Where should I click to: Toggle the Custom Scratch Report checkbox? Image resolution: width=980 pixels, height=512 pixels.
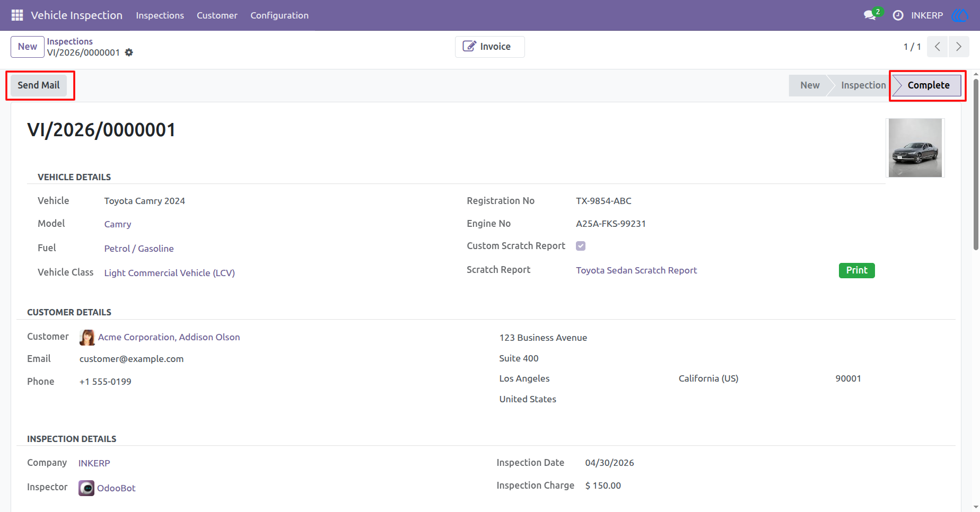581,246
